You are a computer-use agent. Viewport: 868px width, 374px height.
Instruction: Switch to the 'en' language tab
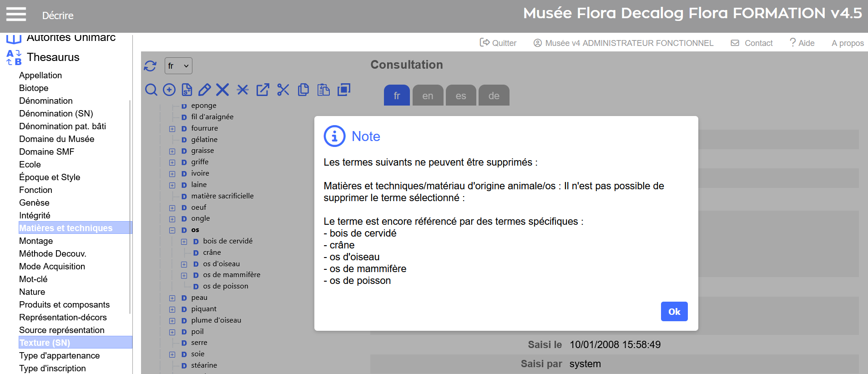tap(428, 96)
